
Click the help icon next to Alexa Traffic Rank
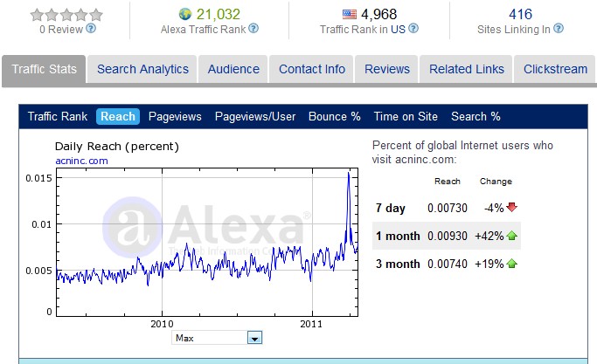click(253, 29)
